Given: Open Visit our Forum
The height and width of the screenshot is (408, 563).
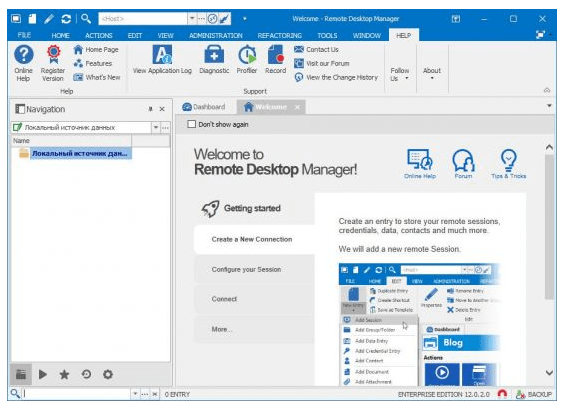Looking at the screenshot, I should [322, 64].
